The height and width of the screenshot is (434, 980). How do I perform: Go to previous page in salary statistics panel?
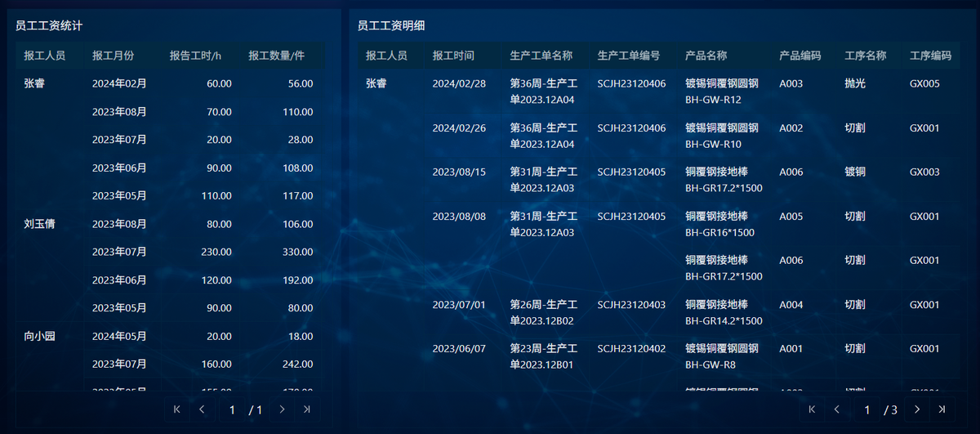pos(203,409)
